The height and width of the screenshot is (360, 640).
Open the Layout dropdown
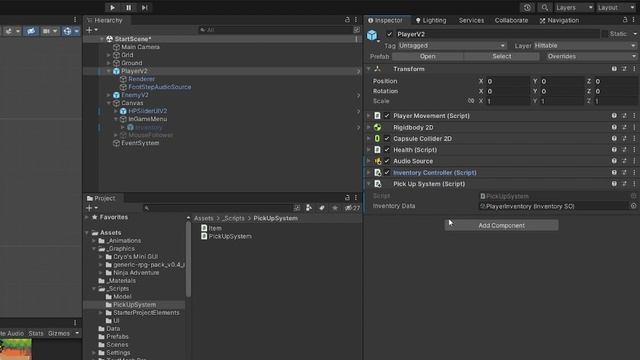tap(616, 8)
